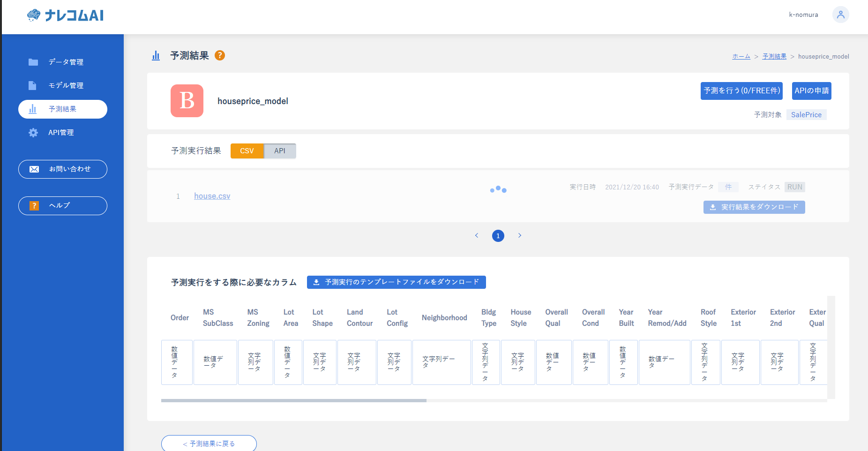
Task: Click the Lot Shape column header
Action: point(322,318)
